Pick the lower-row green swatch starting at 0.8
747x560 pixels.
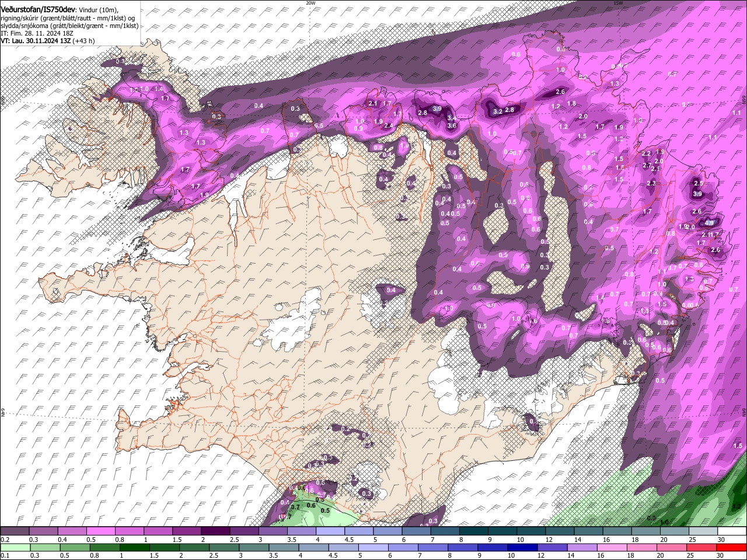tap(105, 548)
